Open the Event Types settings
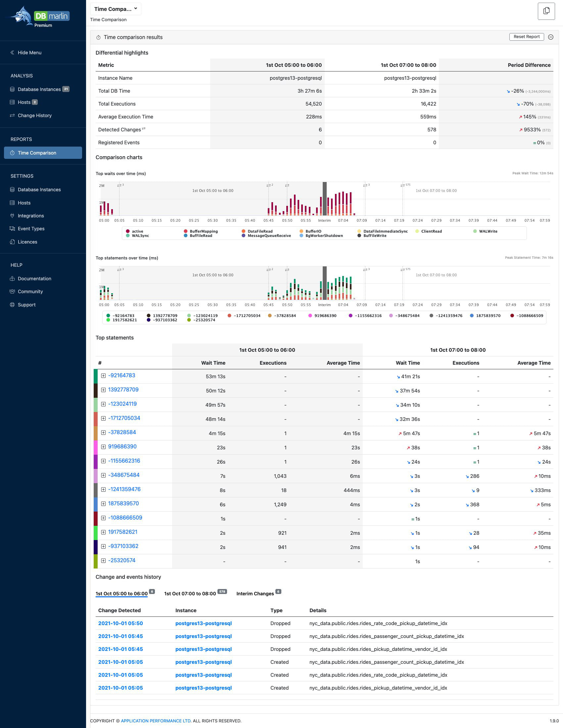Viewport: 563px width, 728px height. [31, 229]
